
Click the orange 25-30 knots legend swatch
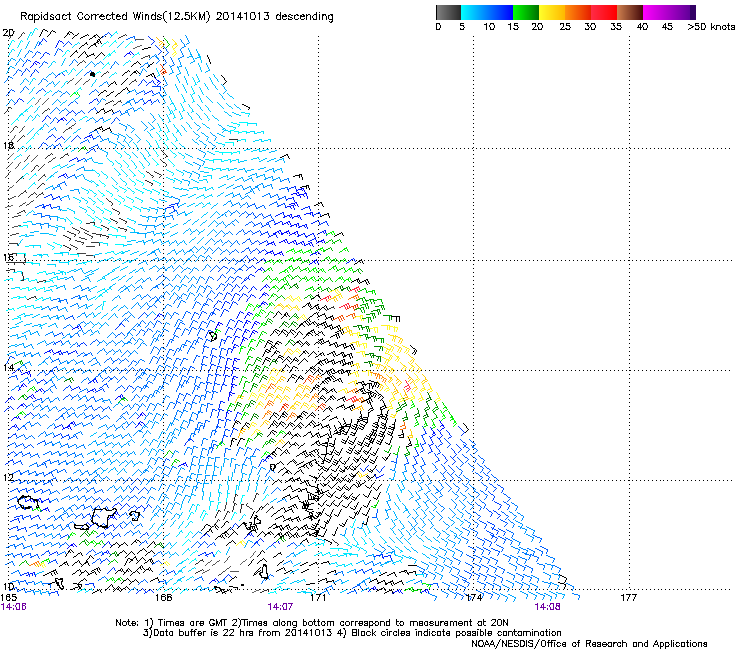click(578, 12)
